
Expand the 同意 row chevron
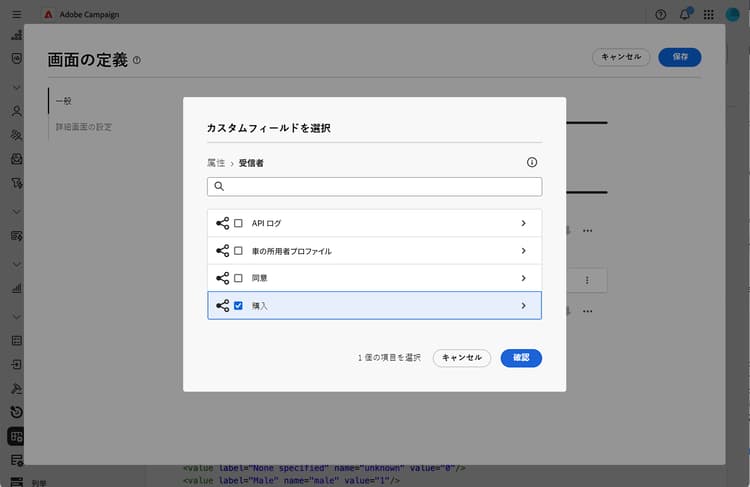523,278
